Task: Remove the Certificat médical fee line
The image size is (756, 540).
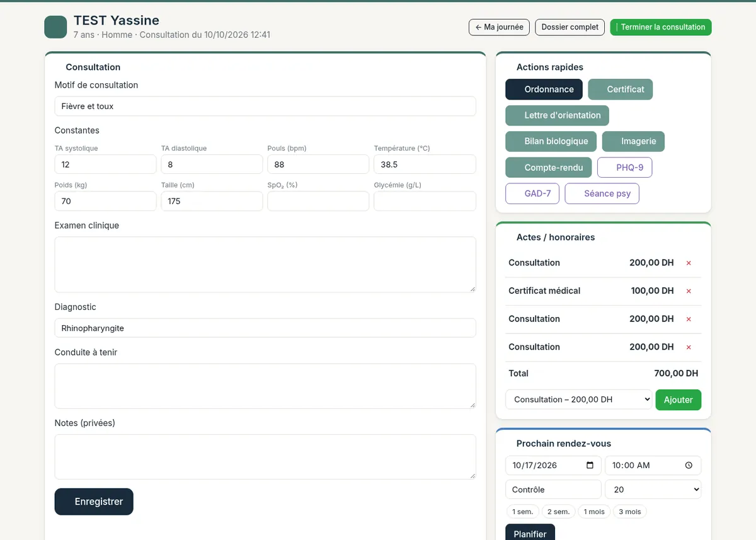Action: coord(689,291)
